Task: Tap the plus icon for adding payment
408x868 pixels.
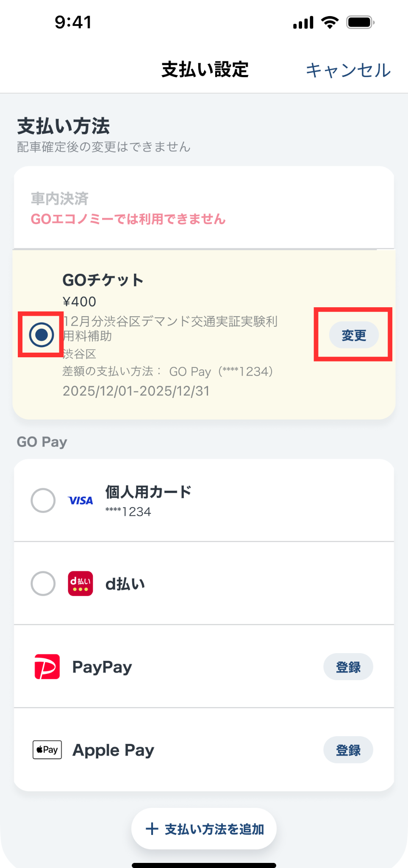Action: [x=152, y=829]
